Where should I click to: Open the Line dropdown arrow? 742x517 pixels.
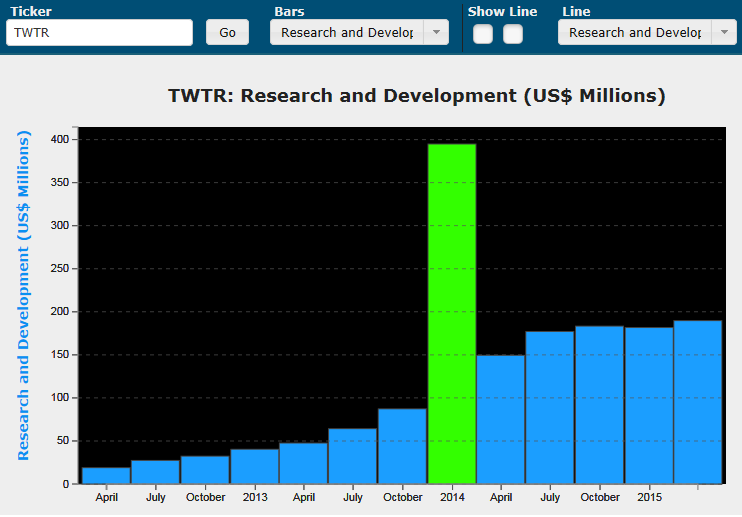[x=724, y=33]
